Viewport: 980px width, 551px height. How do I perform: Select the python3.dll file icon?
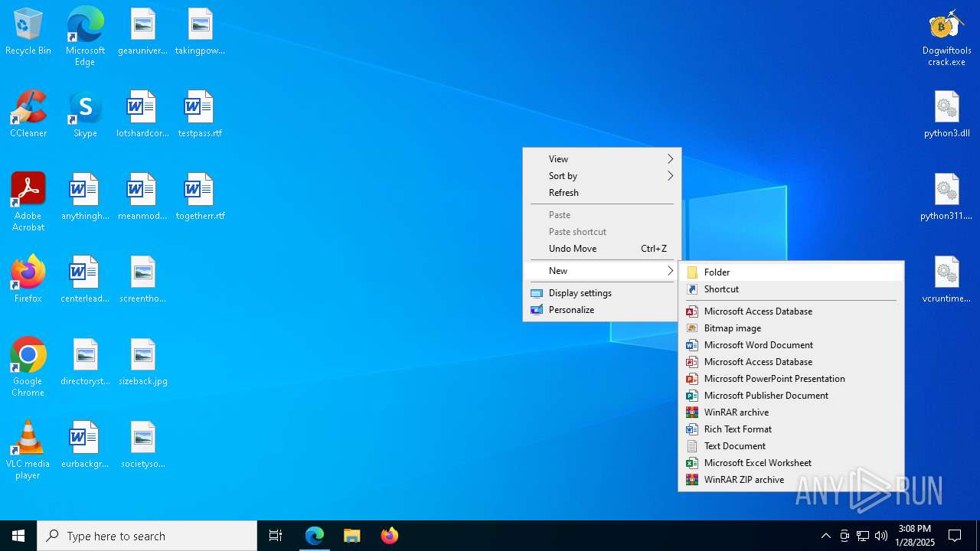tap(947, 115)
